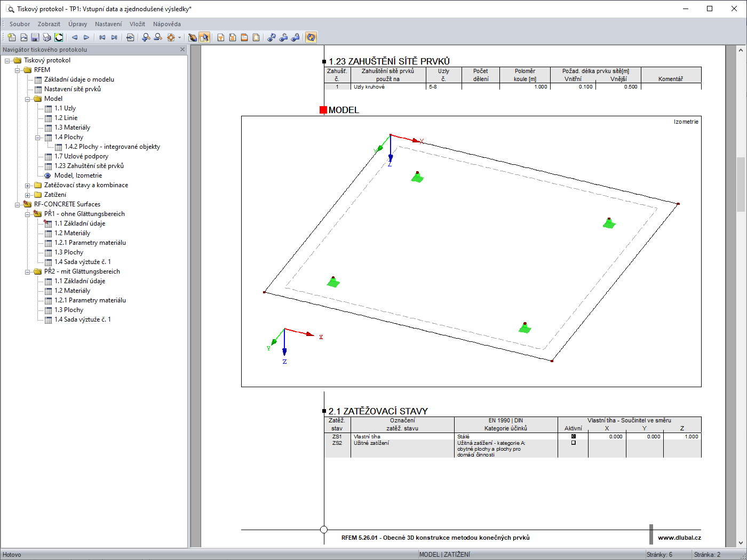Toggle the Aktivní checkbox for ZS2

coord(574,443)
